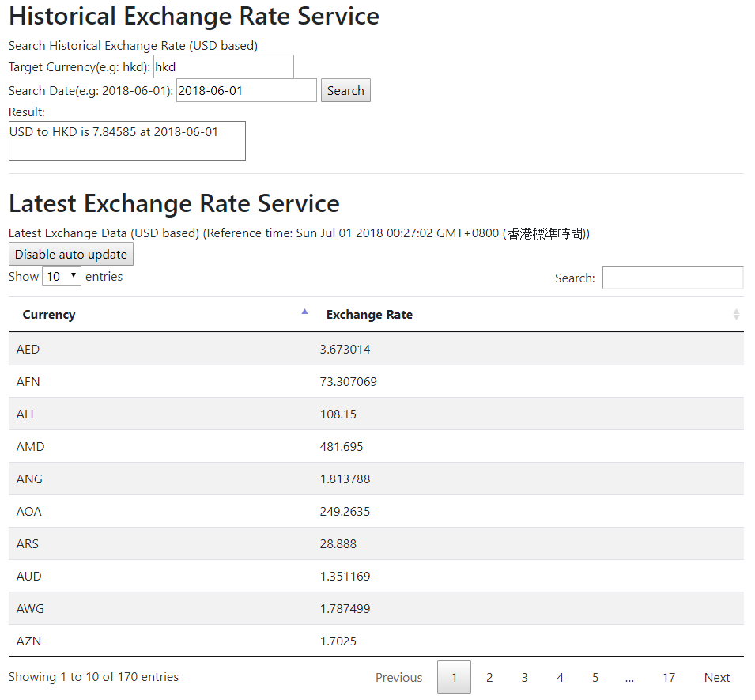Click the rate value 1.787499
The width and height of the screenshot is (755, 700).
click(345, 608)
